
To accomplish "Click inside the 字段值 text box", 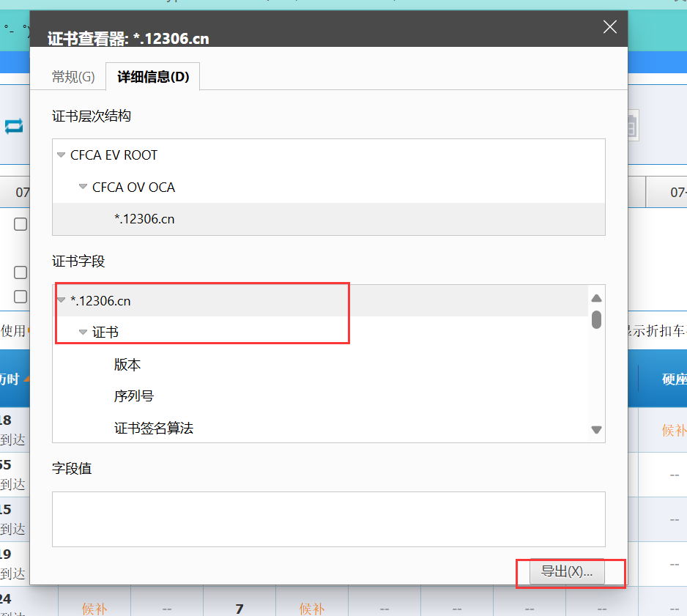I will (329, 519).
